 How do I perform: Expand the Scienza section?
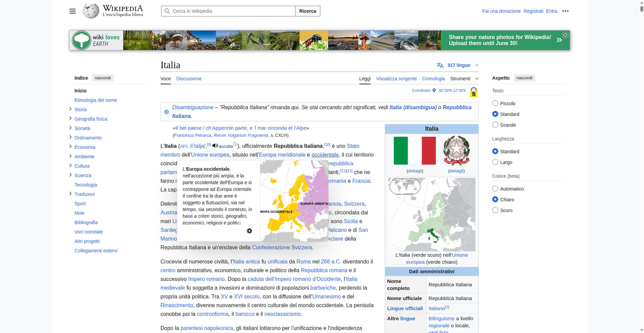70,175
